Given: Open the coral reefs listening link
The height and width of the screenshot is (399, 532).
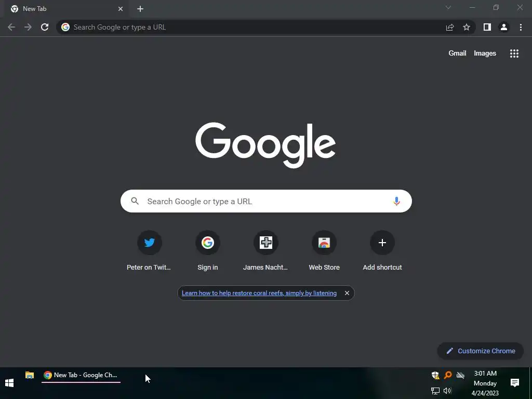Looking at the screenshot, I should click(259, 293).
